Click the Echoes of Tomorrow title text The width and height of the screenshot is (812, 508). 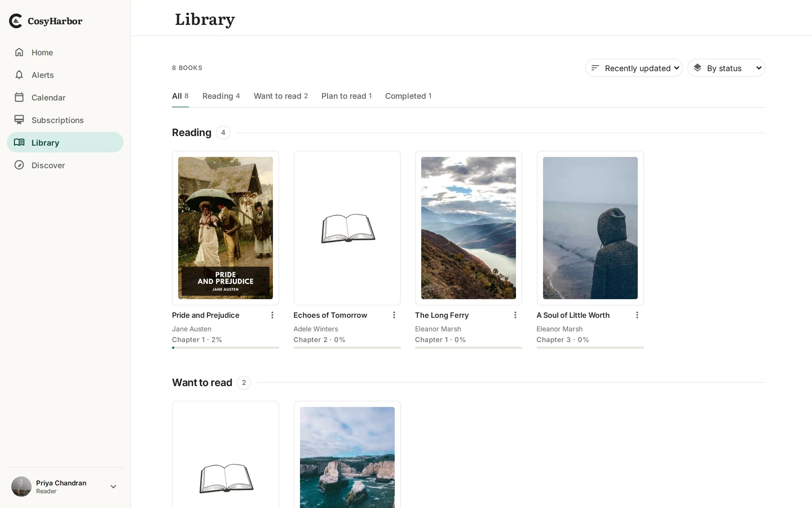[x=330, y=315]
